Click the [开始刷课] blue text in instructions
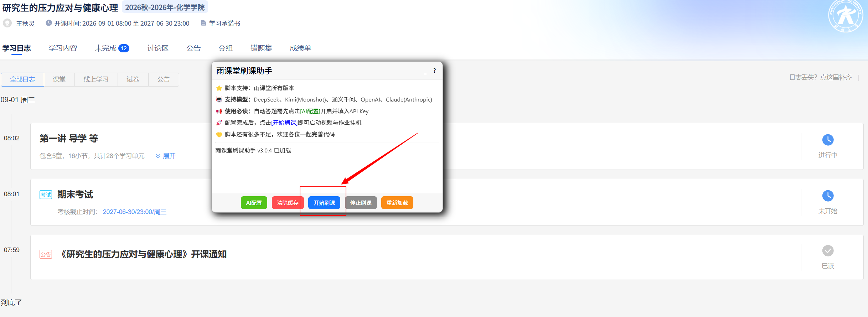The width and height of the screenshot is (868, 317). [284, 123]
